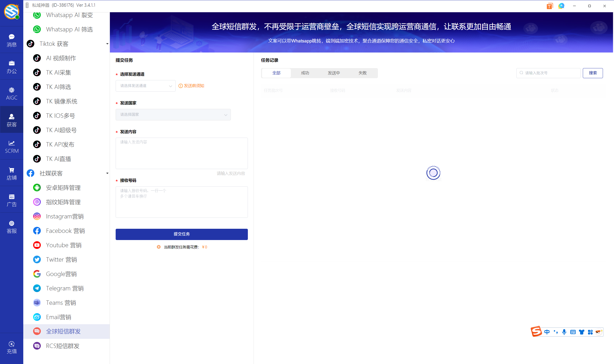
Task: Click the 提交任务 submit button
Action: point(182,234)
